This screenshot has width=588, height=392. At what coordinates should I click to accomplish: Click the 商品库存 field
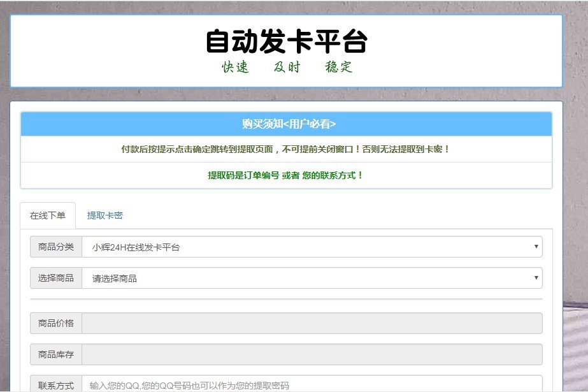click(x=312, y=354)
